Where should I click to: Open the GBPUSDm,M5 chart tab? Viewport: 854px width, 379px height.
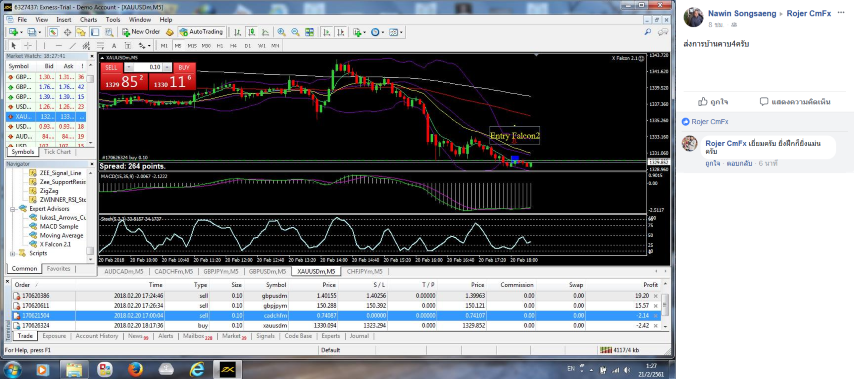pyautogui.click(x=267, y=271)
